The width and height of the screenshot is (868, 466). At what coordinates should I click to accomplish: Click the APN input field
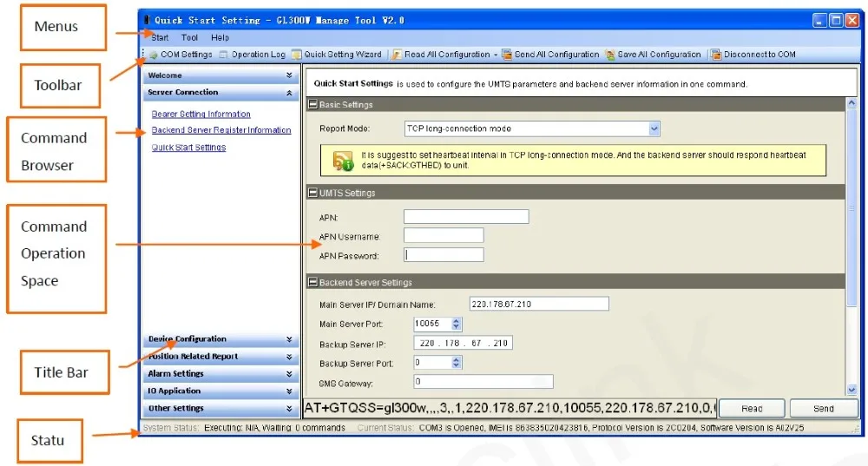coord(466,216)
